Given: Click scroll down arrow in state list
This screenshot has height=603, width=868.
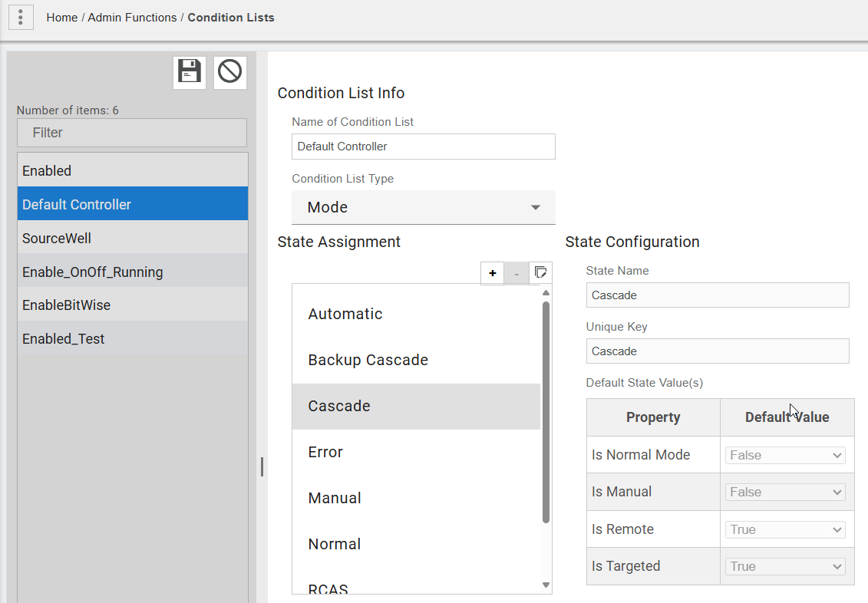Looking at the screenshot, I should (546, 585).
